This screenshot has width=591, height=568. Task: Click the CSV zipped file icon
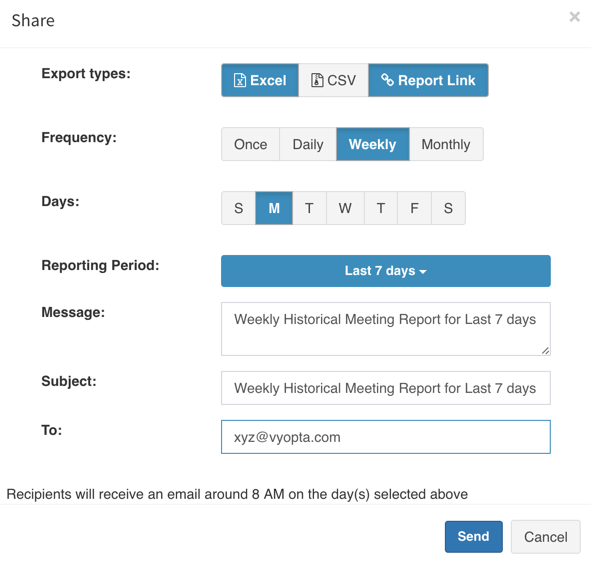[317, 80]
